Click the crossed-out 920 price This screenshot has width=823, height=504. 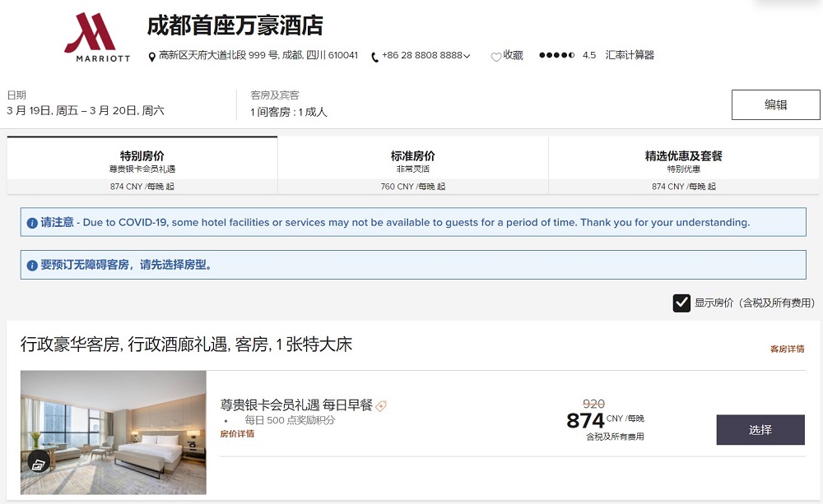click(x=593, y=404)
